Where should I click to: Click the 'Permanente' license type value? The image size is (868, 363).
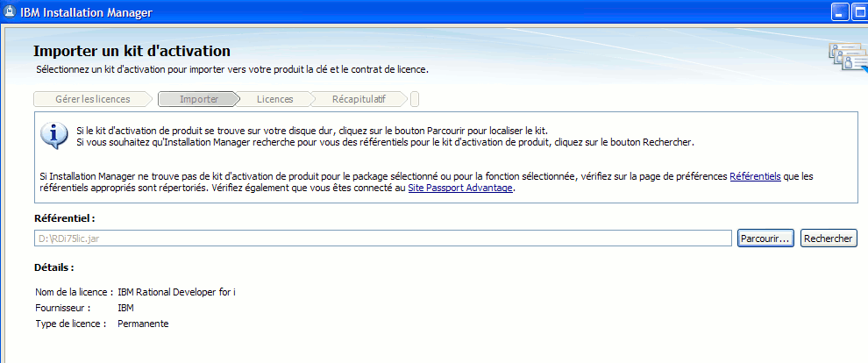(x=143, y=324)
